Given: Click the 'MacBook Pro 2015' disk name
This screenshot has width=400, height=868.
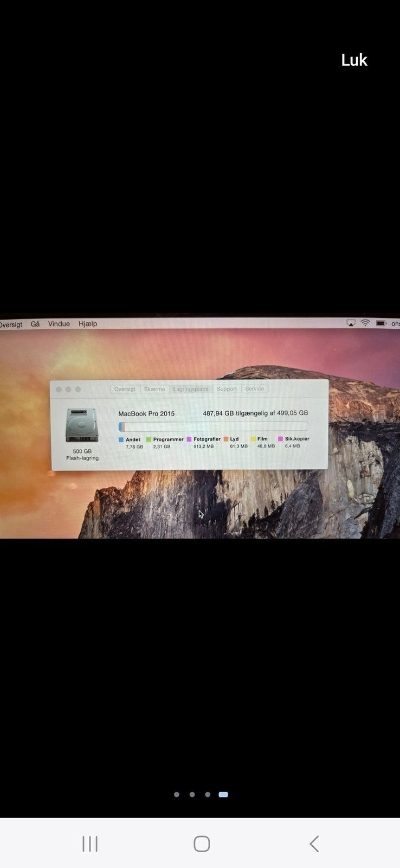Looking at the screenshot, I should click(x=146, y=413).
